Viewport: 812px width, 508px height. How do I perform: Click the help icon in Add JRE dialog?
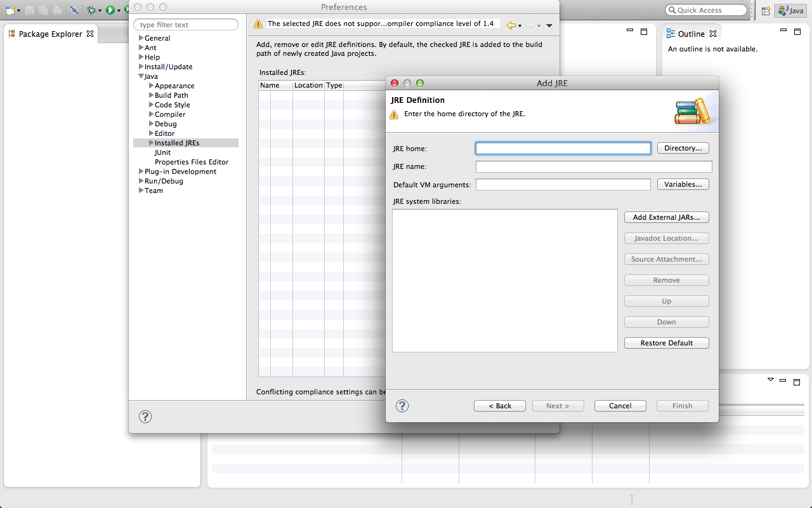(402, 406)
